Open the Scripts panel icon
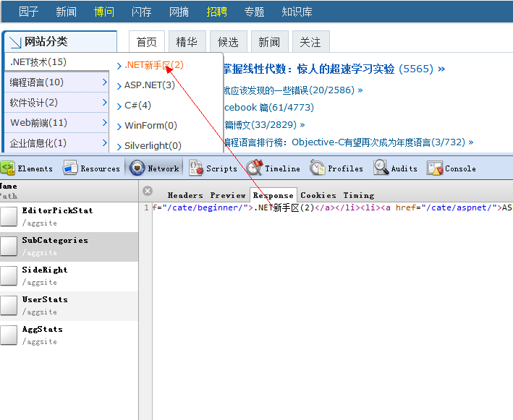The width and height of the screenshot is (513, 420). coord(196,168)
